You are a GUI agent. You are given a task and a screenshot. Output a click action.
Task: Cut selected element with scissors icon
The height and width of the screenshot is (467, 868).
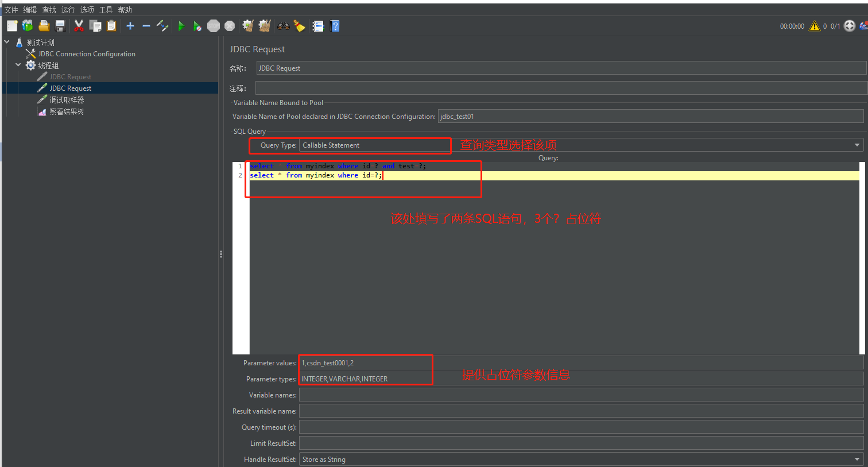point(79,25)
